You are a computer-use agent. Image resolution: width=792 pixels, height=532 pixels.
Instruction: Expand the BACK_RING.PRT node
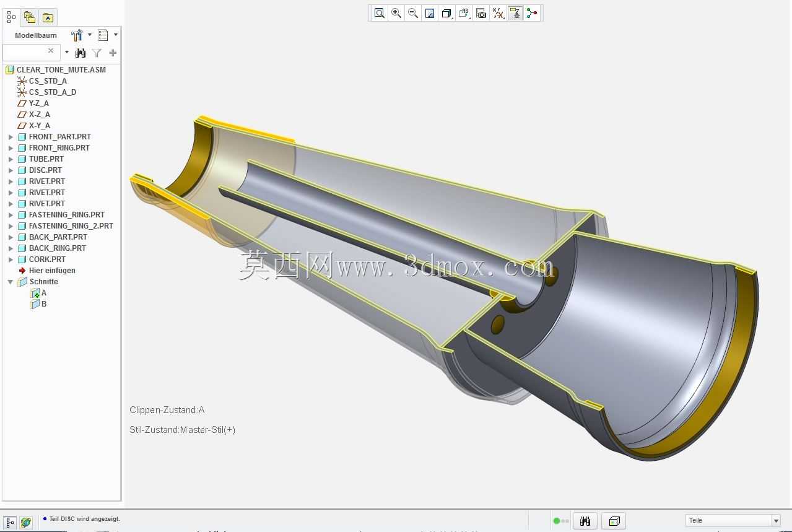[11, 248]
